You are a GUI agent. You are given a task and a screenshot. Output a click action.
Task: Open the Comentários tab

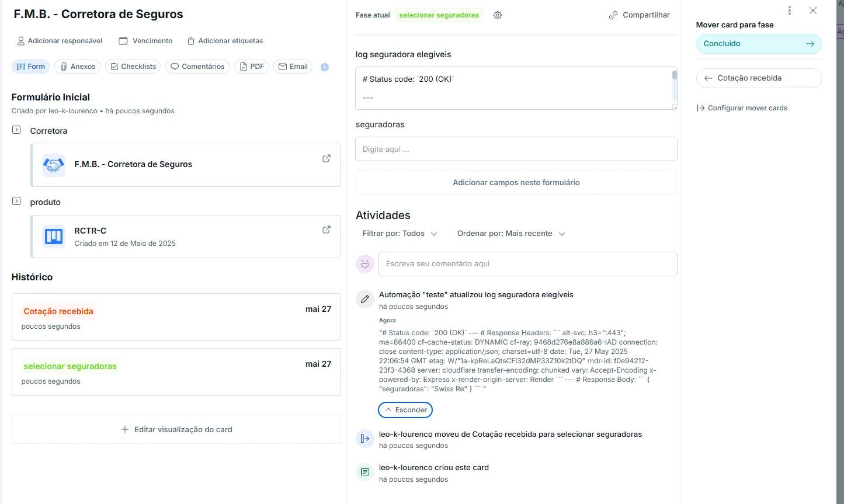pos(197,67)
